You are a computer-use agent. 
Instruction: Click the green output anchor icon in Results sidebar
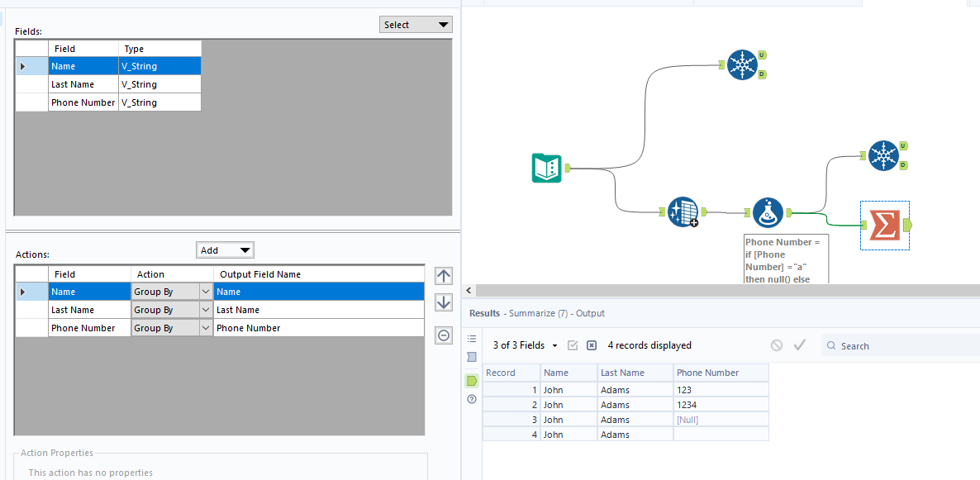(x=472, y=380)
